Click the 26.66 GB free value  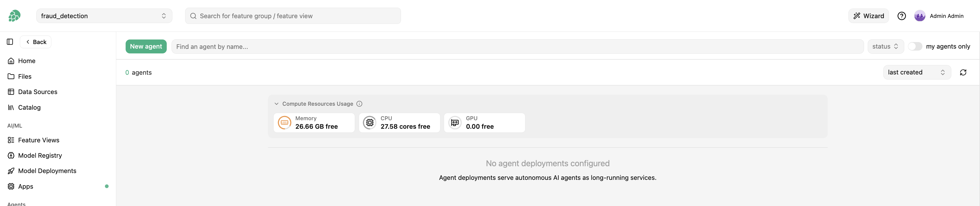(316, 127)
